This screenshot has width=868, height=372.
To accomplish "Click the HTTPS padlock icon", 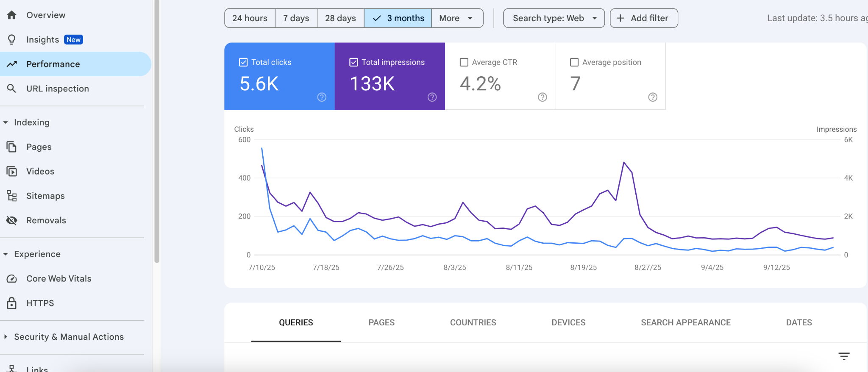I will 12,303.
